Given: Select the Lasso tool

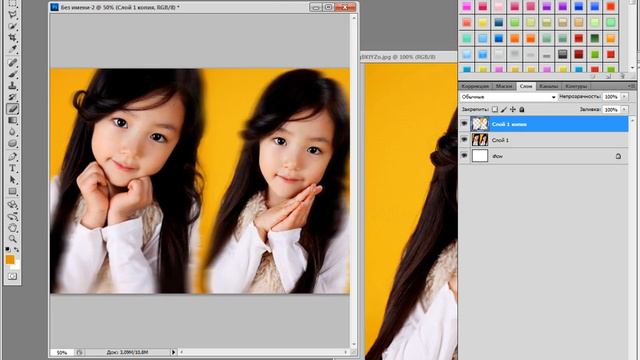Looking at the screenshot, I should [13, 15].
